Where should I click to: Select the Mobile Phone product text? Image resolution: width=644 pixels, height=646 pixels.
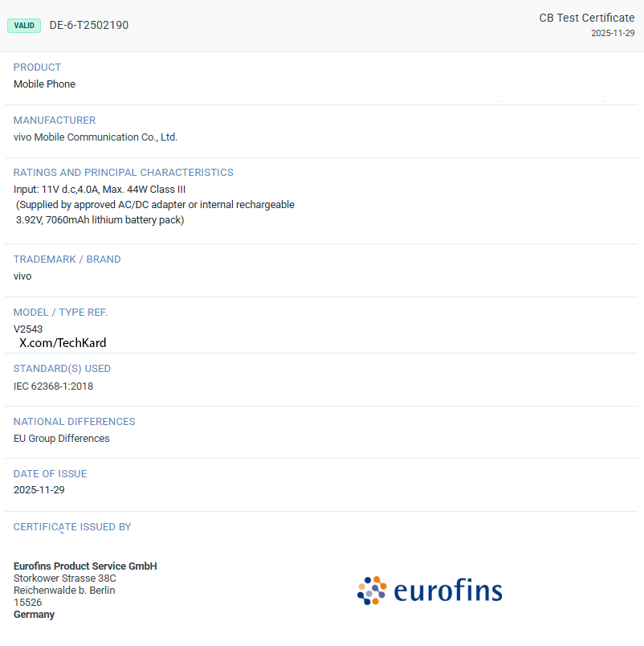tap(44, 84)
